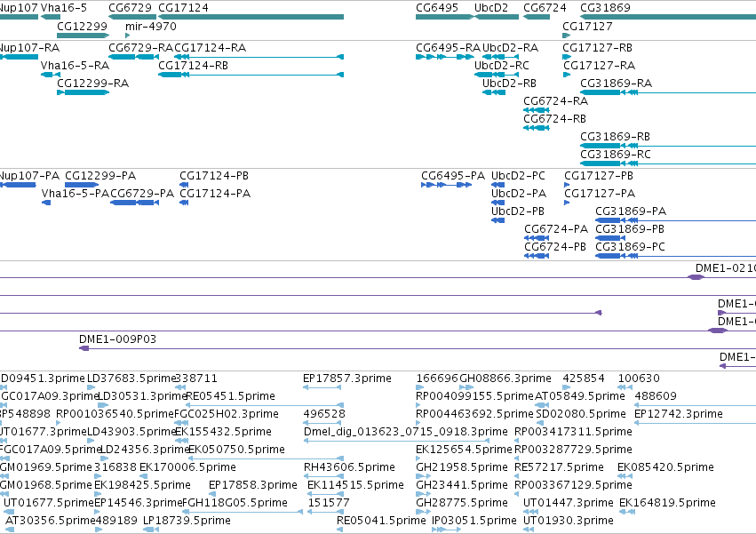Viewport: 756px width, 534px height.
Task: Click EST RE05451.5prime
Action: (266, 405)
